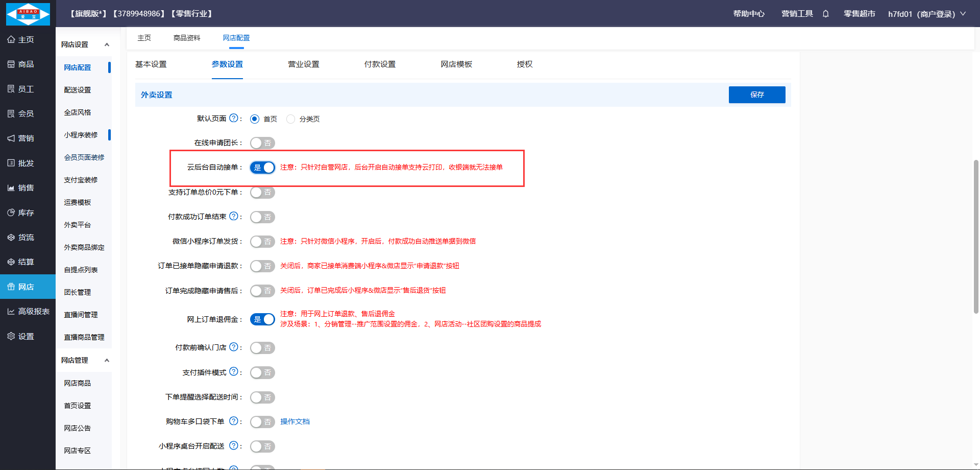Click the notification bell icon
980x470 pixels.
pyautogui.click(x=825, y=14)
